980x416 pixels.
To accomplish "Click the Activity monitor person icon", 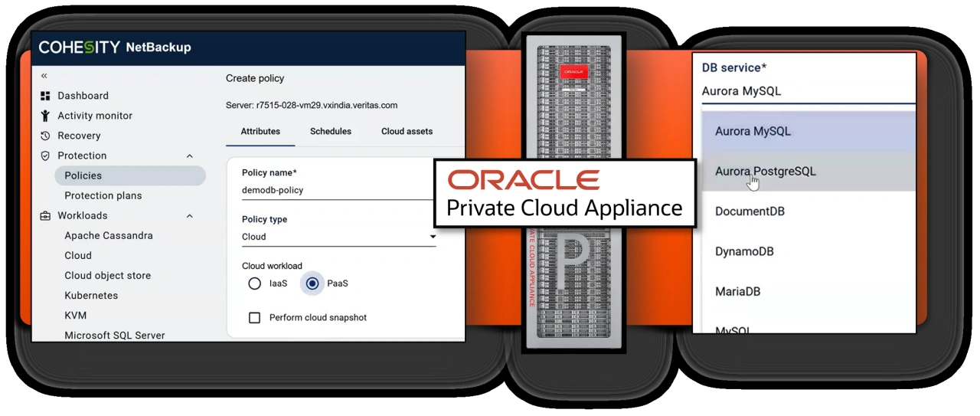I will point(45,116).
